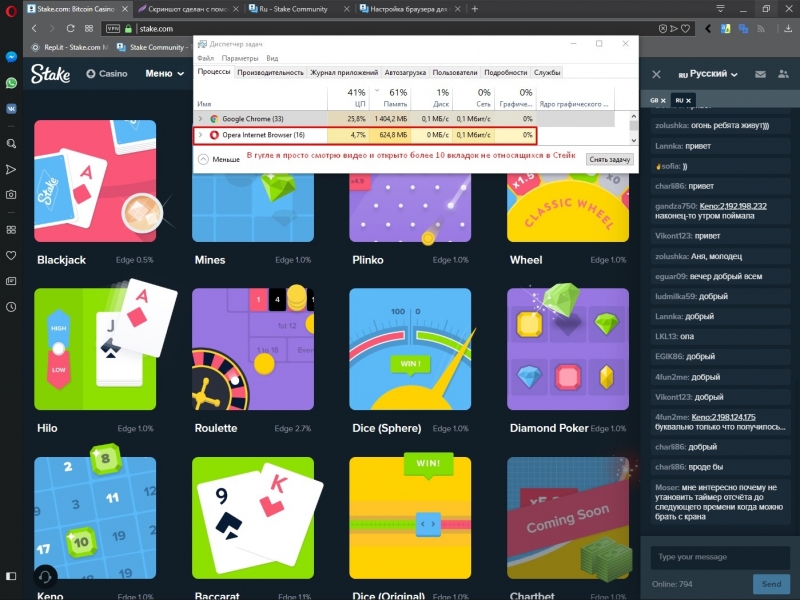Open the Параметры menu in Task Manager
This screenshot has height=600, width=800.
240,58
